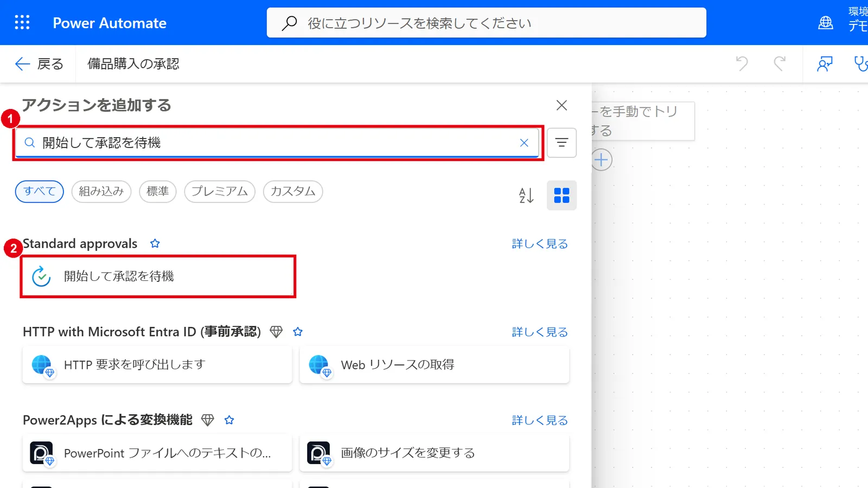Image resolution: width=868 pixels, height=488 pixels.
Task: Click the Power Automate title
Action: click(110, 23)
